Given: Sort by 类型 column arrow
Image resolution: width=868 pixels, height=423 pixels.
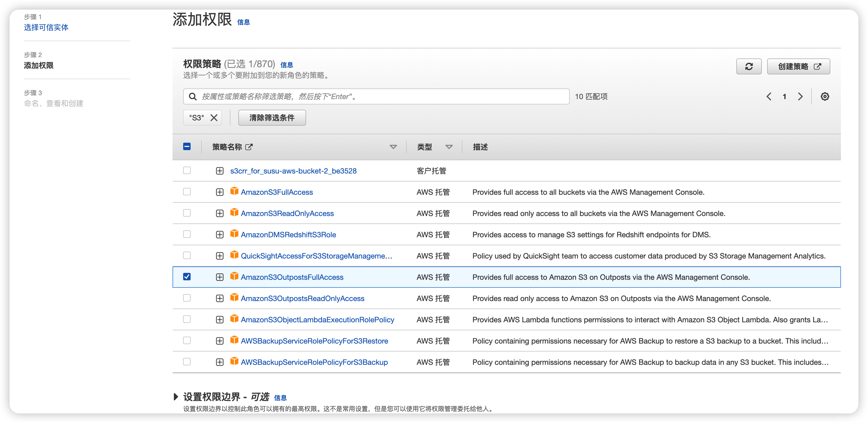Looking at the screenshot, I should [x=449, y=147].
